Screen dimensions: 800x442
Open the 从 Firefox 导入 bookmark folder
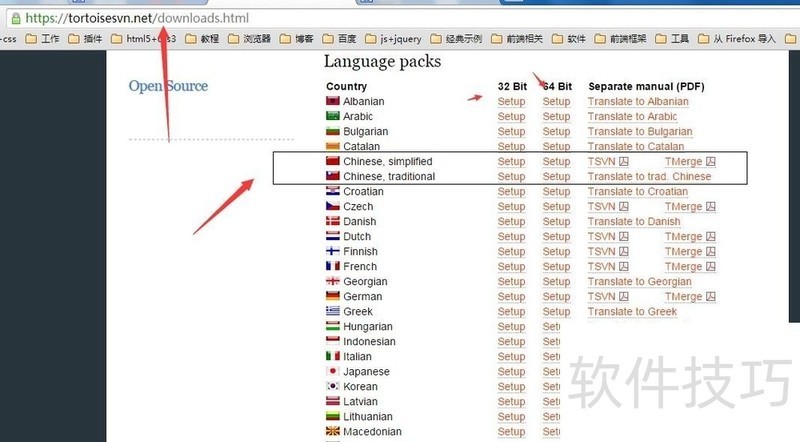[736, 39]
